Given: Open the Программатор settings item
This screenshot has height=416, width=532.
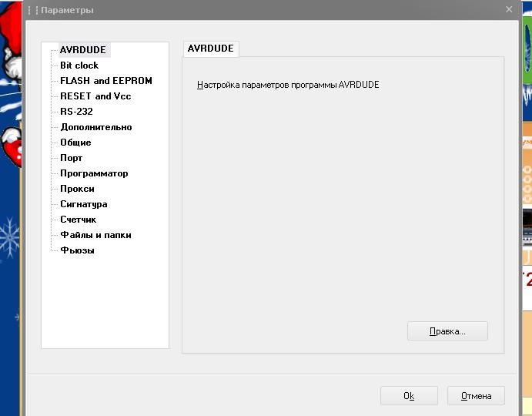Looking at the screenshot, I should tap(94, 173).
